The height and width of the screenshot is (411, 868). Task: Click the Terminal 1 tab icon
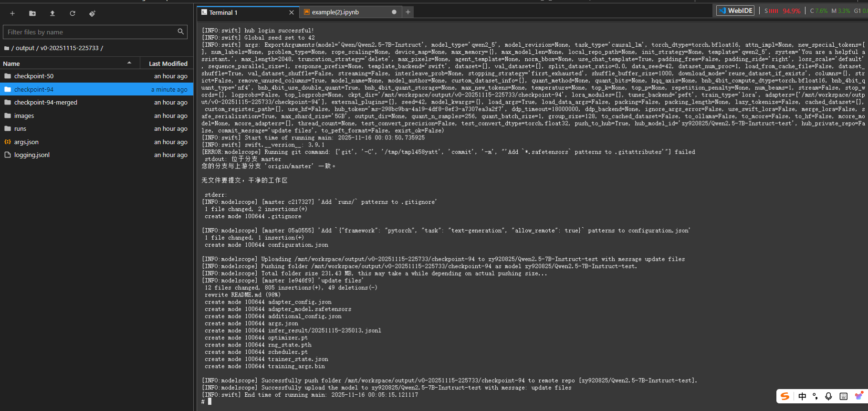pyautogui.click(x=204, y=12)
